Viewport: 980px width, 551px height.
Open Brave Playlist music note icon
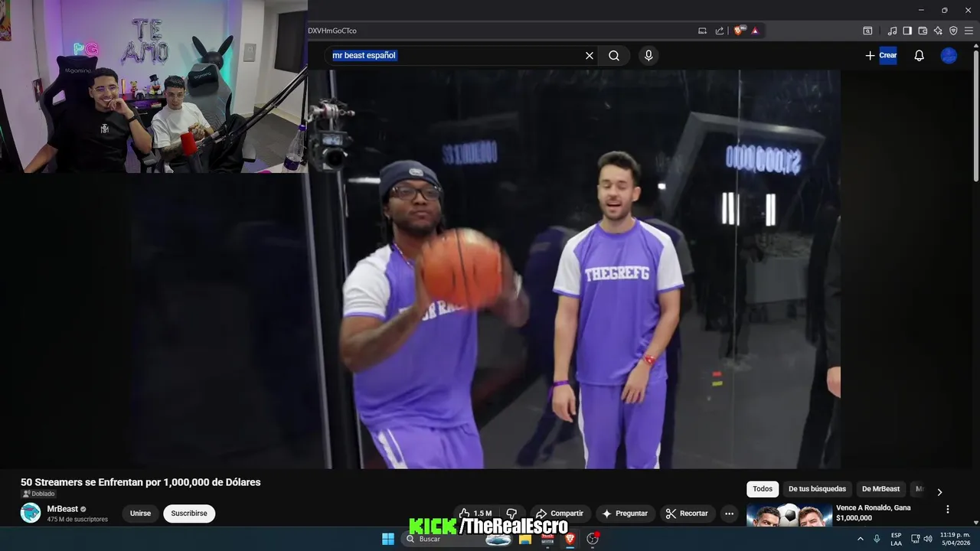[x=892, y=31]
